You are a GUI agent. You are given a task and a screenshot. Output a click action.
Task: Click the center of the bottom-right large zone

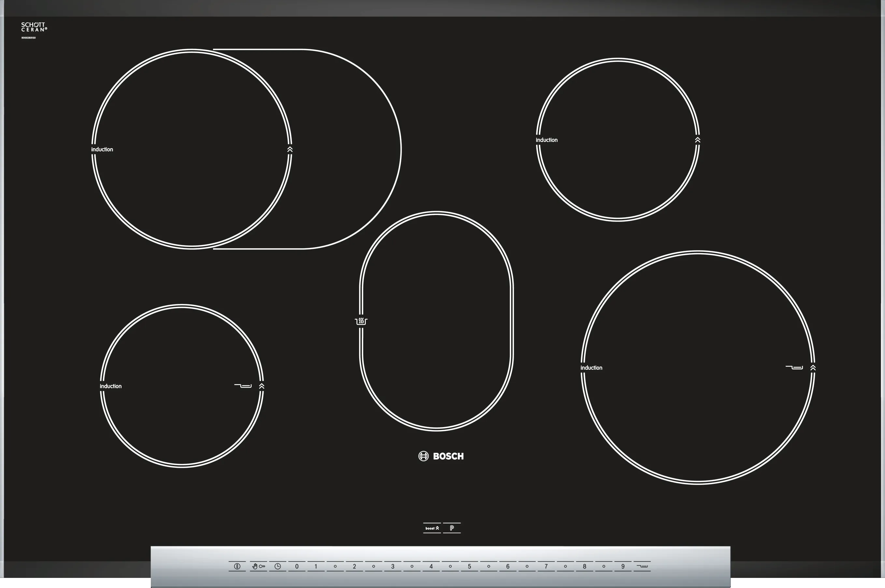click(698, 367)
